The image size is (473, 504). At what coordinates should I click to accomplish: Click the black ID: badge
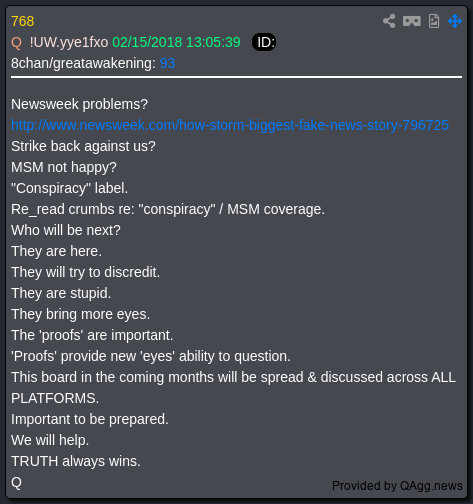point(264,42)
